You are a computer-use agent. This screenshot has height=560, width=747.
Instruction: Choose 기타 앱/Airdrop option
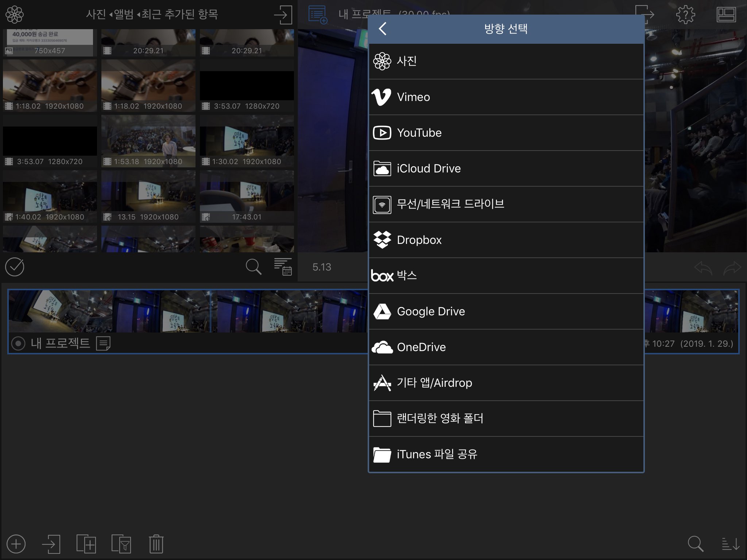point(506,383)
